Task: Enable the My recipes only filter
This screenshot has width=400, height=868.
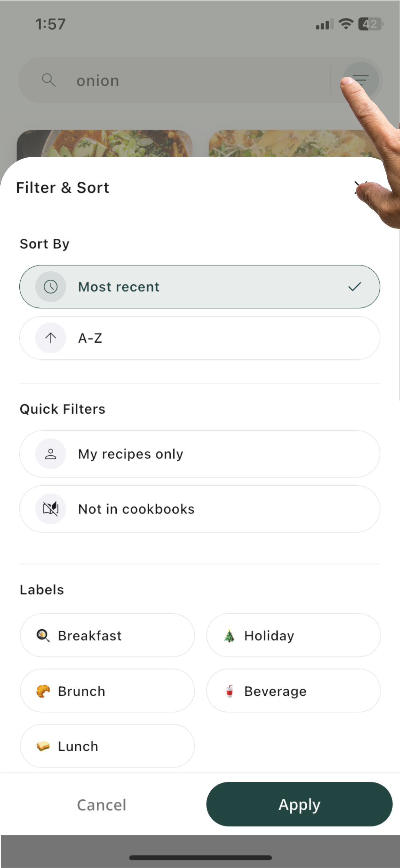Action: coord(200,454)
